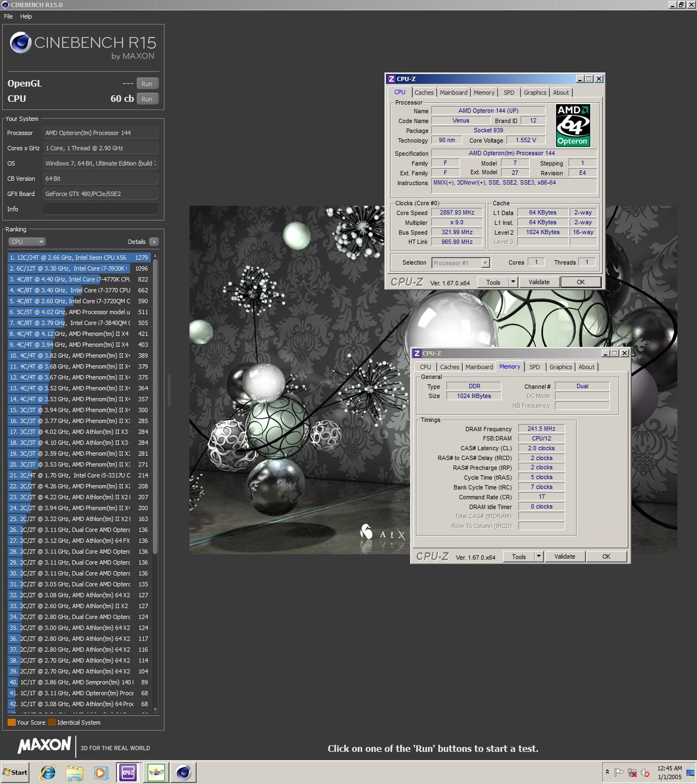Click the GFX Board GeForce GTX 480 field

[101, 194]
